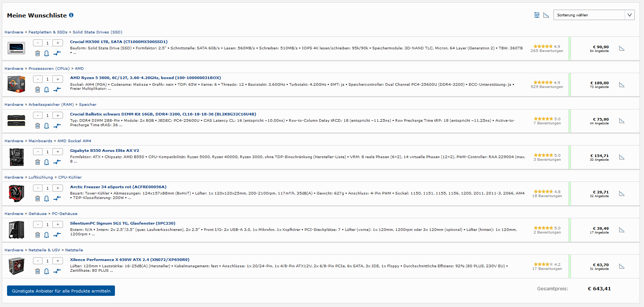Open price chart icon for Gigabyte B550
644x307 pixels.
(x=622, y=157)
